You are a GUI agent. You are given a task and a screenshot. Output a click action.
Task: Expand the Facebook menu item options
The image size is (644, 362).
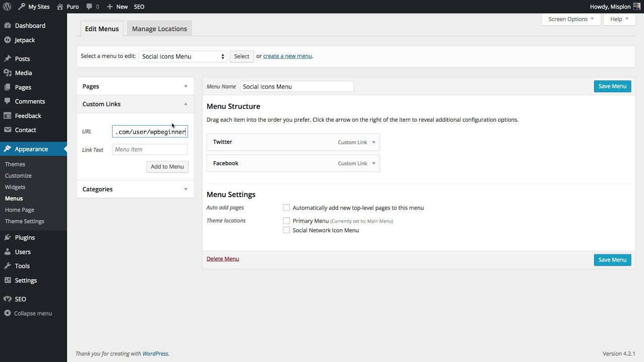[x=373, y=163]
